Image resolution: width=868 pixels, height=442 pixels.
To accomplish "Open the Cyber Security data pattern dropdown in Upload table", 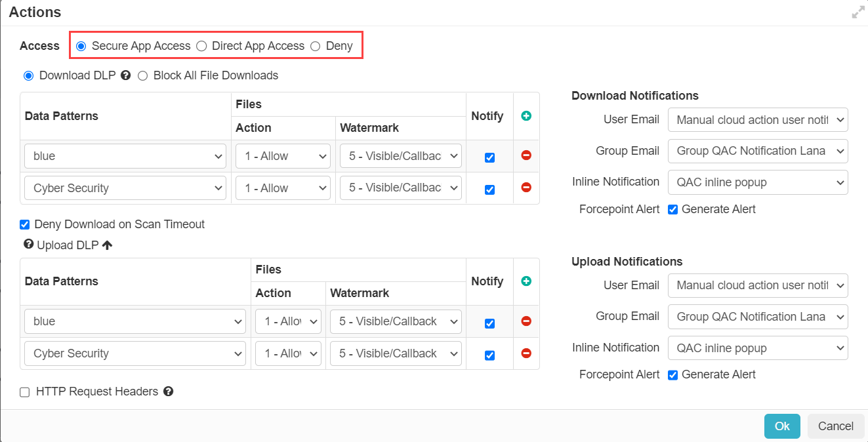I will point(135,353).
